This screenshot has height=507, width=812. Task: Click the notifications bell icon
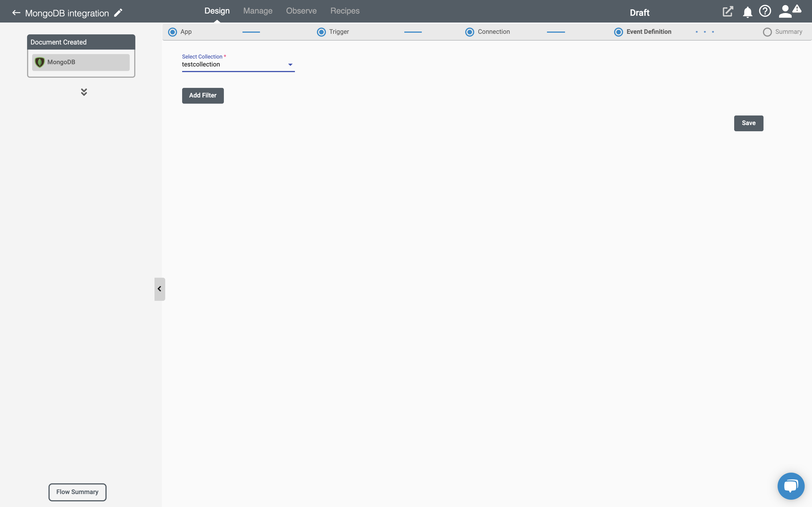(747, 10)
